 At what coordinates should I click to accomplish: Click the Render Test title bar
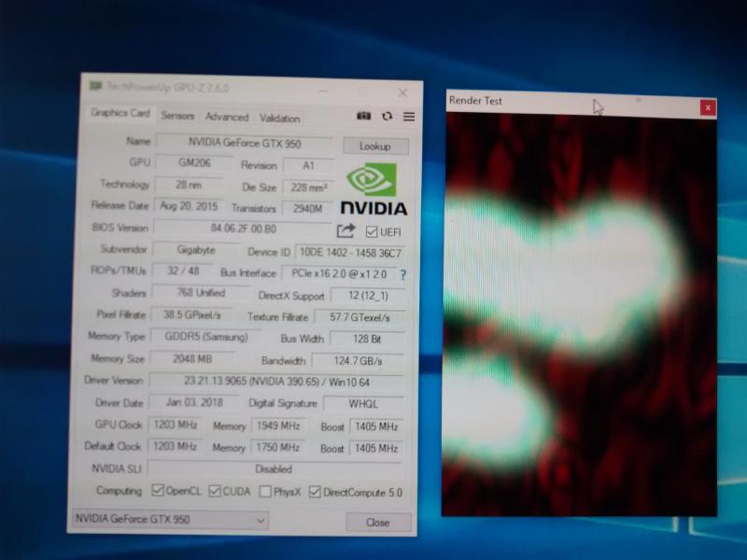point(573,103)
